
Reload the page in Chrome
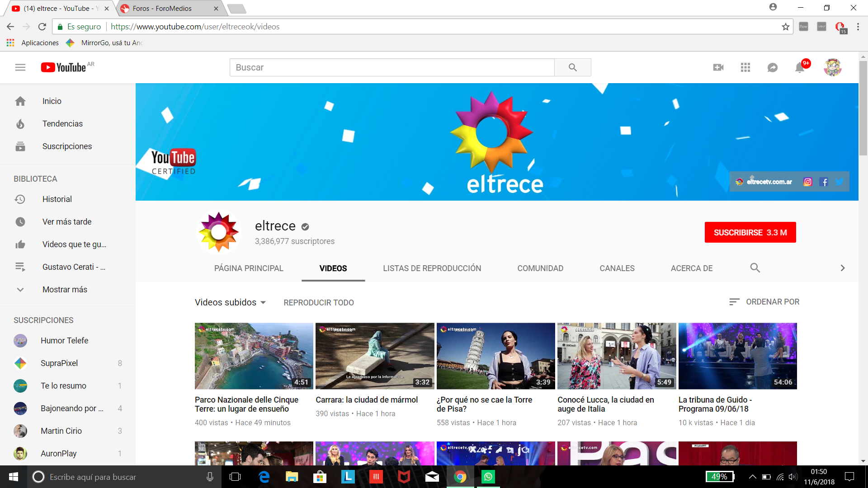click(42, 27)
